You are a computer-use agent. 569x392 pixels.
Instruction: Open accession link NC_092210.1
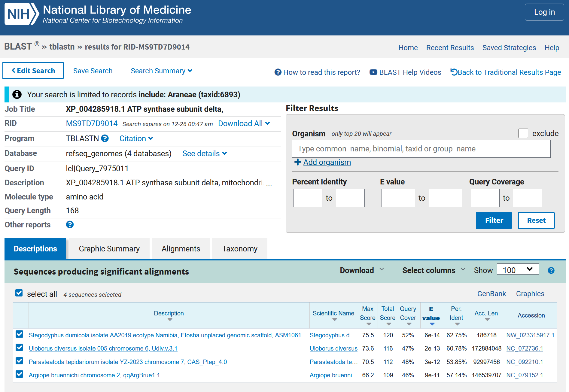tap(525, 362)
